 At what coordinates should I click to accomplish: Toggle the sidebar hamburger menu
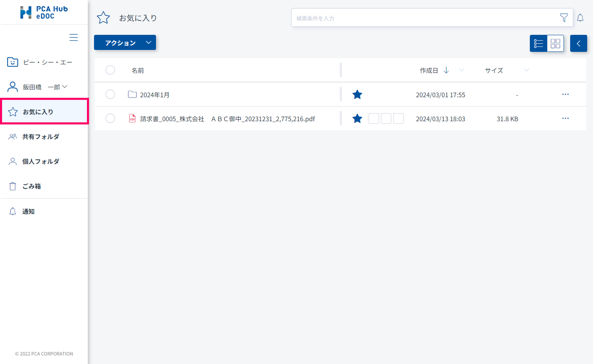coord(73,37)
